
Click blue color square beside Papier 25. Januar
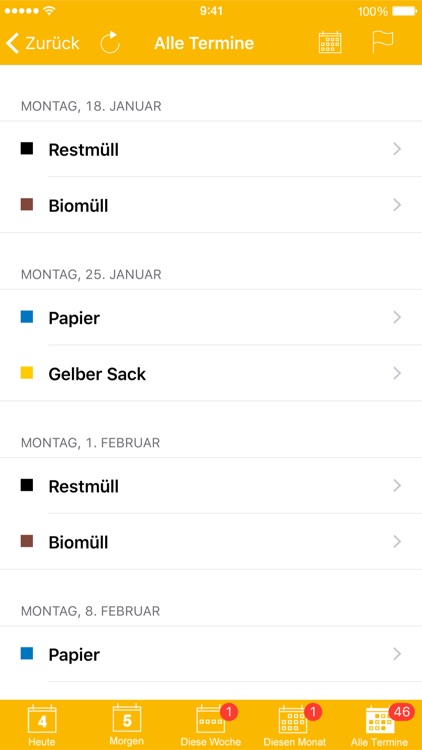pos(27,317)
